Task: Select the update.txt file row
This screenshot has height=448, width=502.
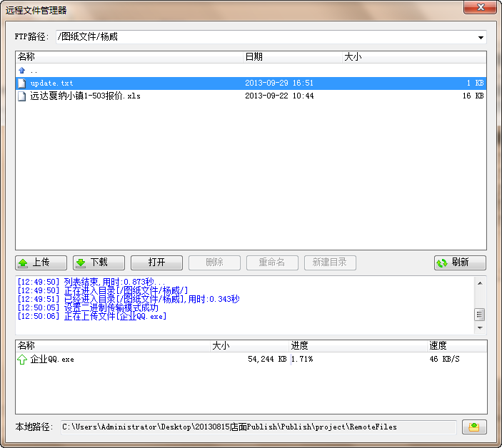Action: point(251,83)
